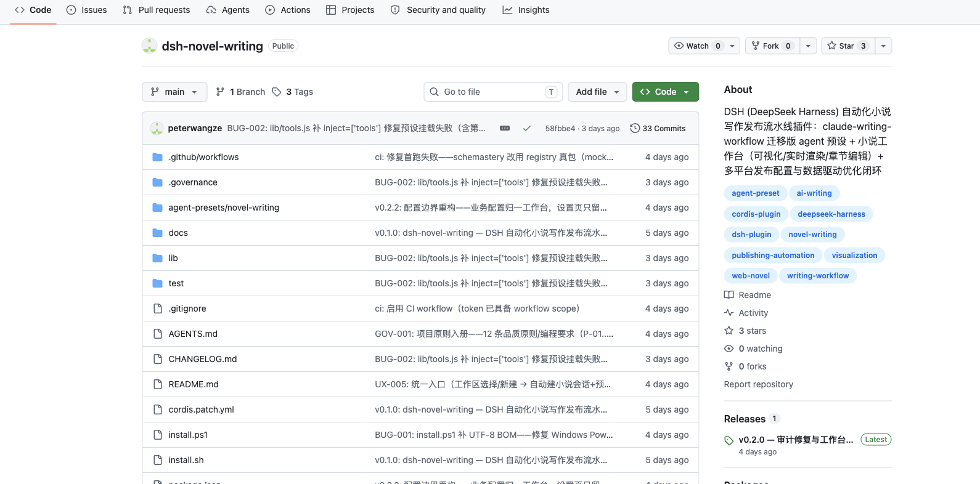
Task: Open the Activity link
Action: (x=746, y=313)
